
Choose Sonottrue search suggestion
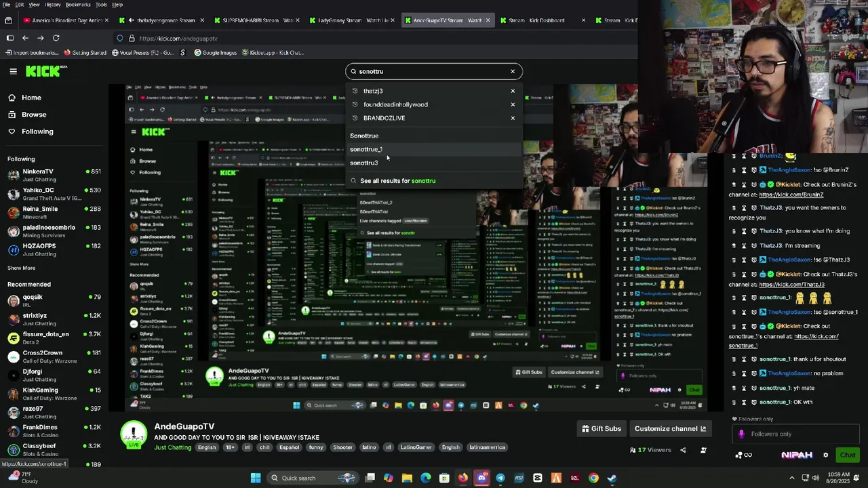click(x=364, y=136)
